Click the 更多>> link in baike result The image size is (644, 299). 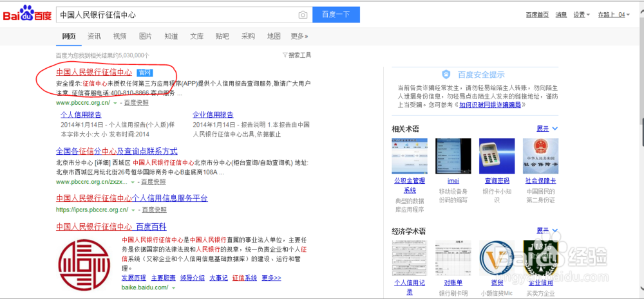(271, 278)
